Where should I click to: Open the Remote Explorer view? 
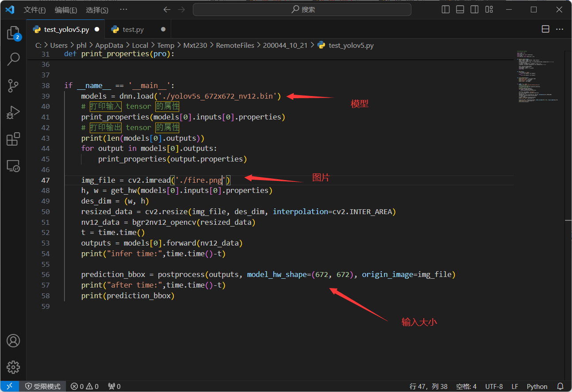pos(13,166)
